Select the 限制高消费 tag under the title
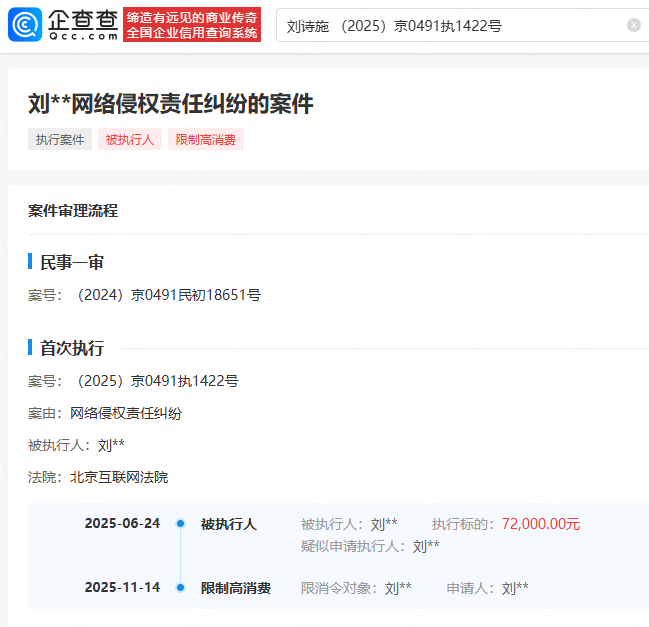The width and height of the screenshot is (649, 627). tap(205, 140)
